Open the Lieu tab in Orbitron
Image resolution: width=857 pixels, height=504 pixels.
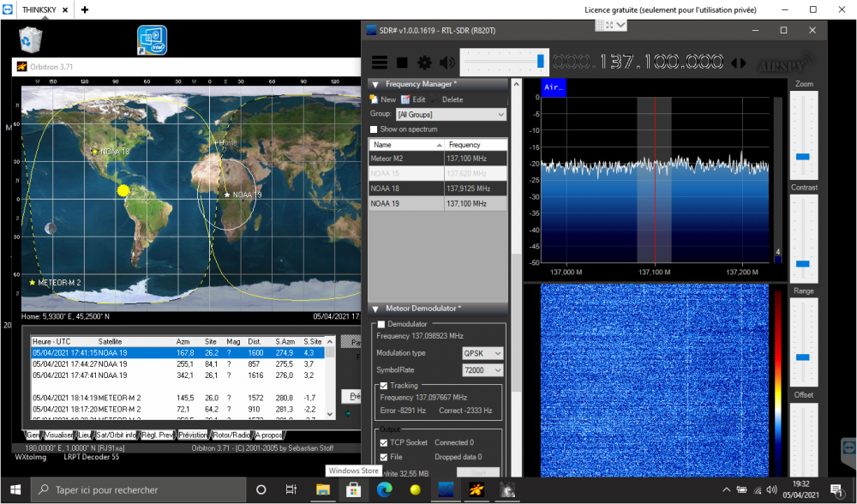84,435
